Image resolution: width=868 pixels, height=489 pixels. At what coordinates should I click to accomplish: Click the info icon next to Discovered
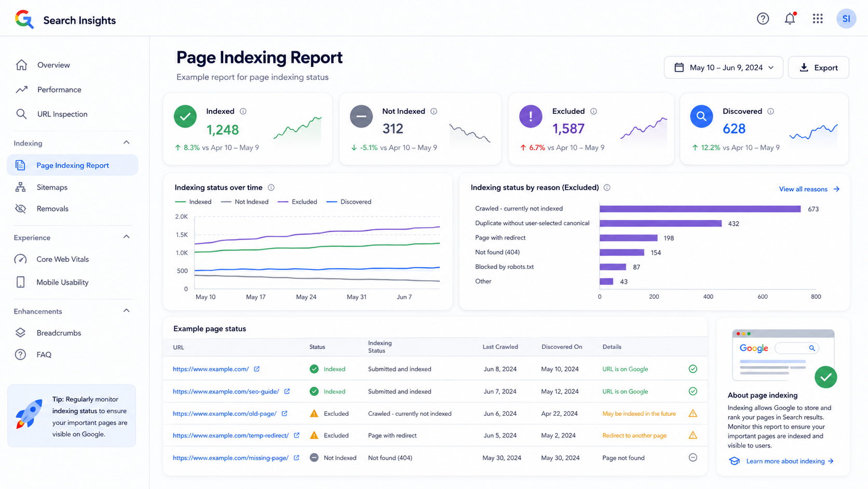(x=771, y=111)
